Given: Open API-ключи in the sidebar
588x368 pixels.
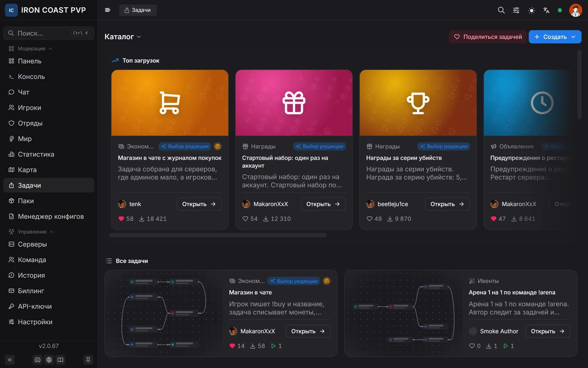Looking at the screenshot, I should (x=49, y=306).
